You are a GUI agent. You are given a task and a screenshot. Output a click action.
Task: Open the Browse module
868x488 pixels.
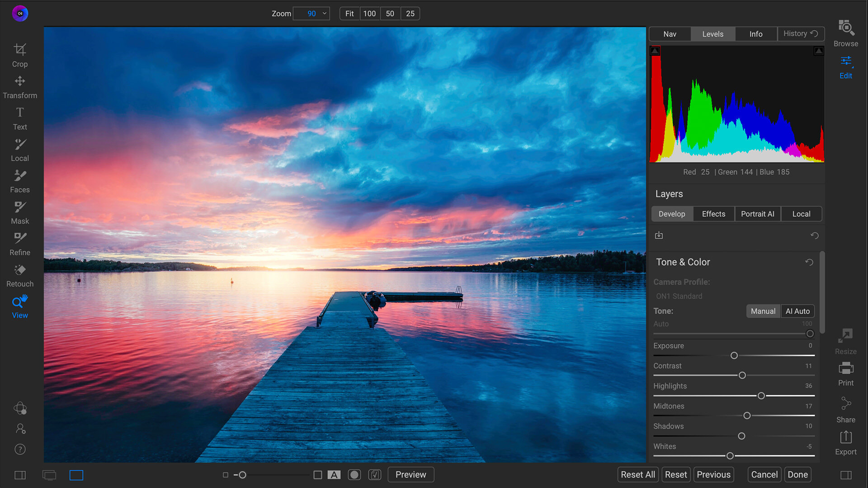[845, 28]
